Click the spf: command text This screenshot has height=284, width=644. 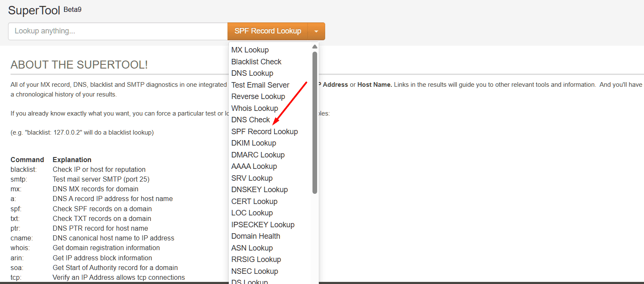coord(16,209)
